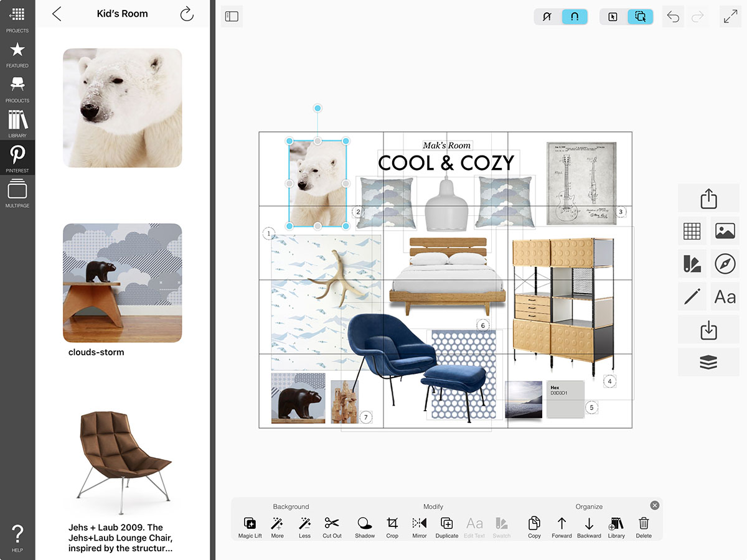Switch to the Pinterest tab

[17, 157]
